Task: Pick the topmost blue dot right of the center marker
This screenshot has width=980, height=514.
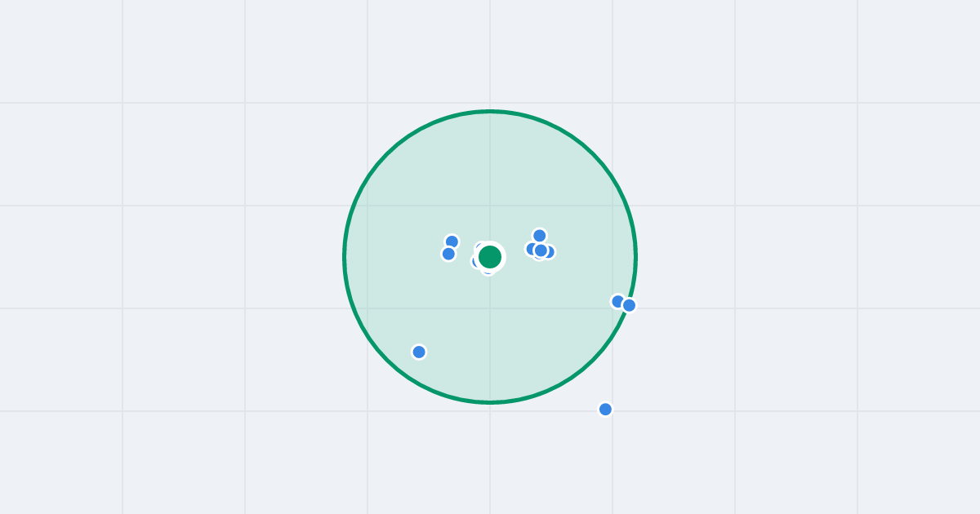Action: (540, 236)
